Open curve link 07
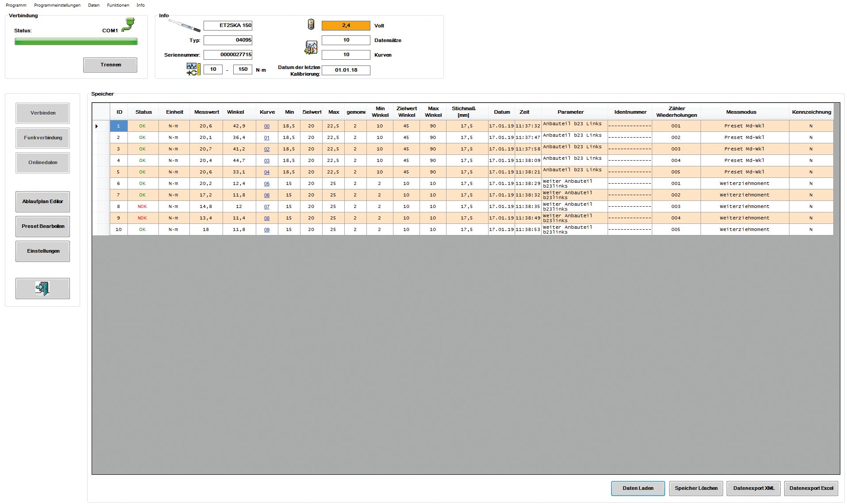 pyautogui.click(x=267, y=207)
